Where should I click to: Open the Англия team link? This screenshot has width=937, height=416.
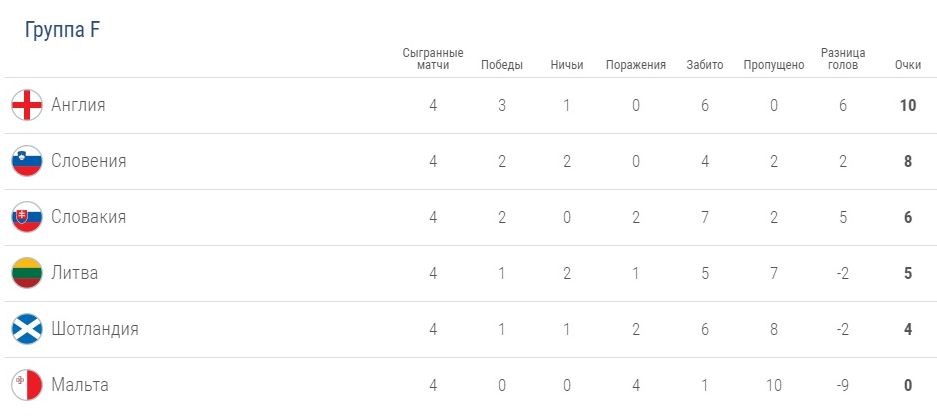(78, 105)
